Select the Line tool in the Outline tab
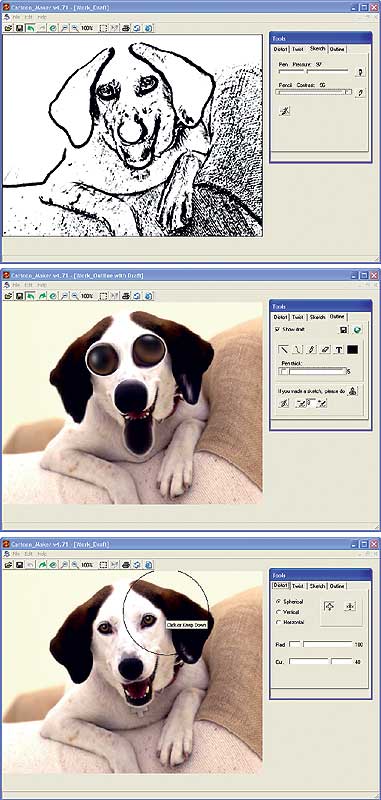The width and height of the screenshot is (381, 800). tap(284, 349)
